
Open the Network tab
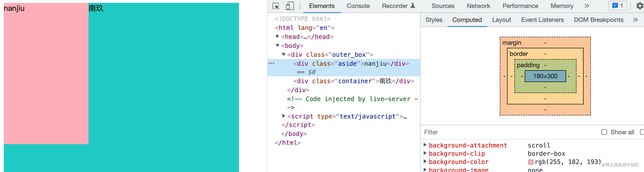coord(478,6)
